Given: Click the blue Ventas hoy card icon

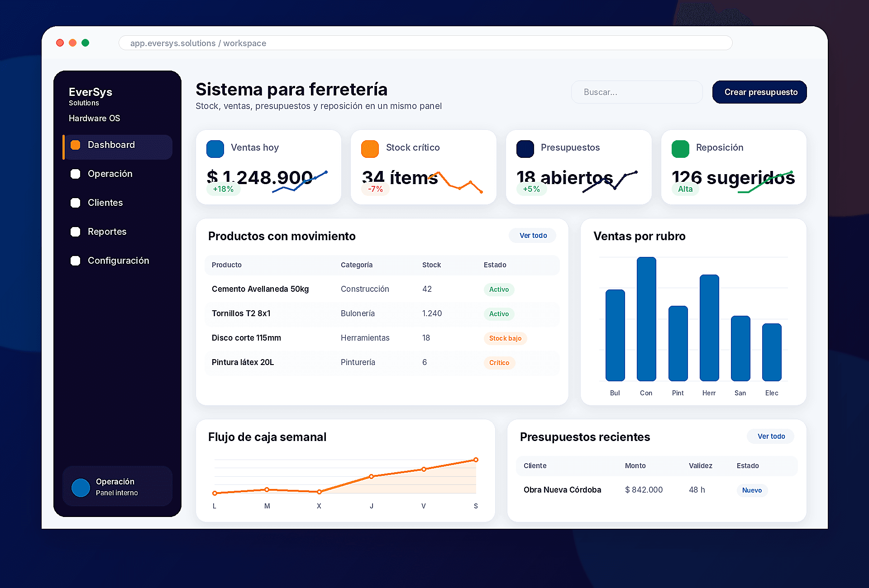Looking at the screenshot, I should [x=215, y=149].
